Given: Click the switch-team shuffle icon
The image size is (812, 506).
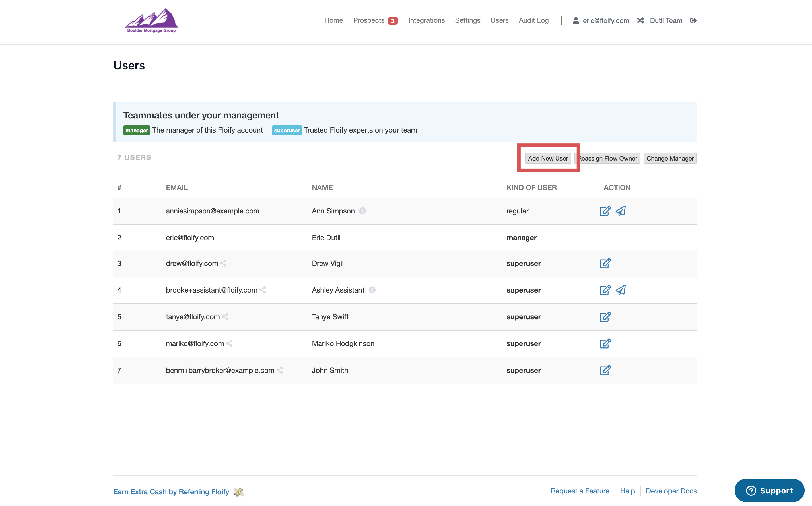Looking at the screenshot, I should click(640, 20).
